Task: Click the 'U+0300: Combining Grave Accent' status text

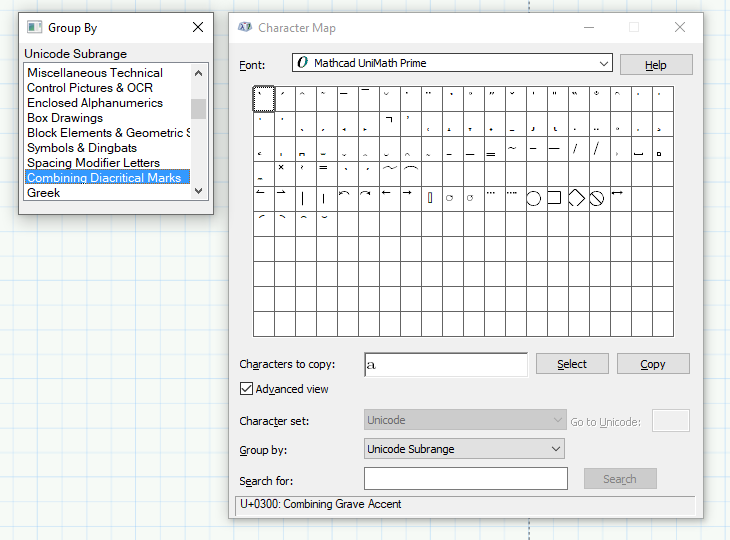Action: coord(320,504)
